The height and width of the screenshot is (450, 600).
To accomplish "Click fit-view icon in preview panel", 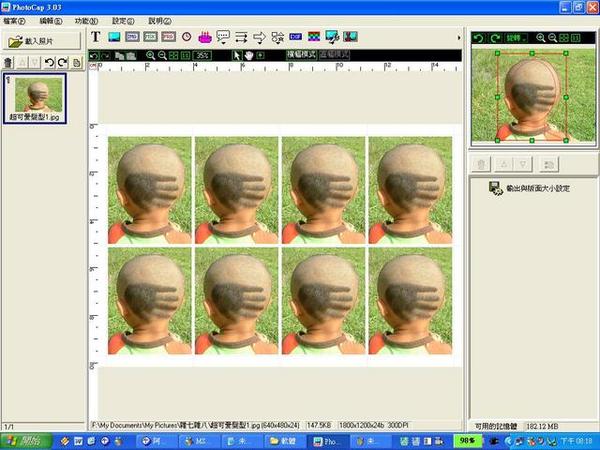I will coord(564,38).
